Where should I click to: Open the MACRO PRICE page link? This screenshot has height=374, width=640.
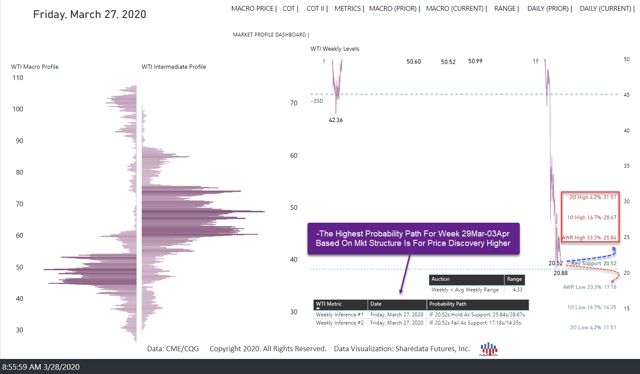tap(252, 9)
